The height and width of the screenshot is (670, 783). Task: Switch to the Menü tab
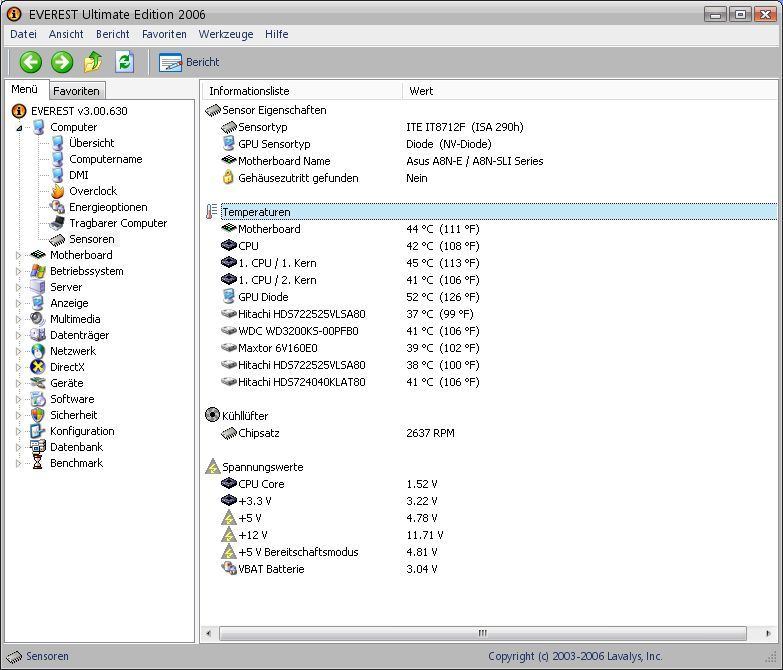(x=24, y=89)
